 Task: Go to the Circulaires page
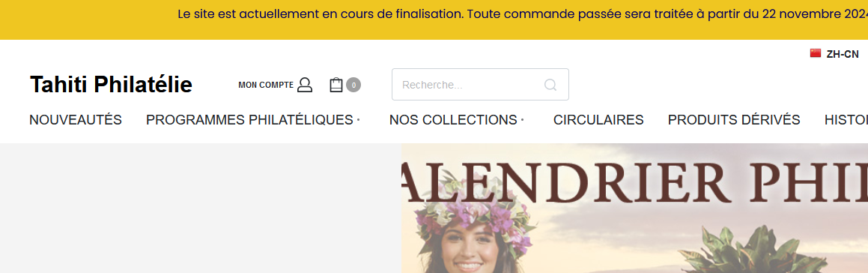click(598, 120)
